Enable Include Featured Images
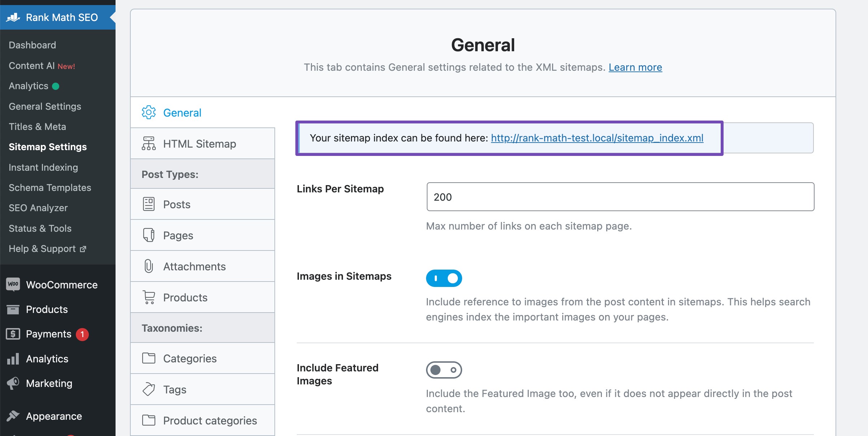Image resolution: width=868 pixels, height=436 pixels. [444, 370]
